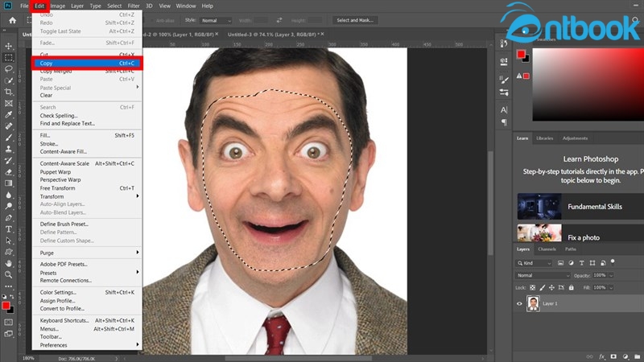
Task: Select the Brush tool in left toolbar
Action: click(8, 138)
